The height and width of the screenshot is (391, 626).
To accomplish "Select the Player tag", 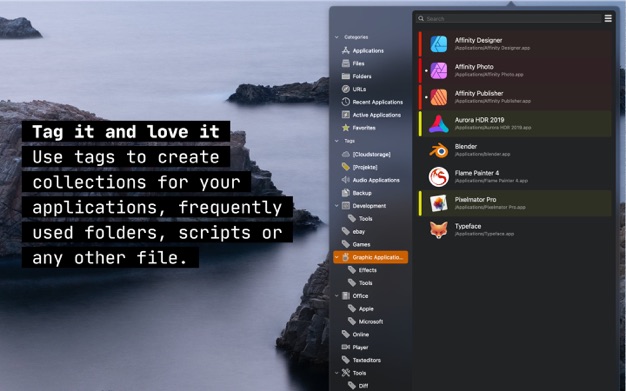I will click(355, 347).
